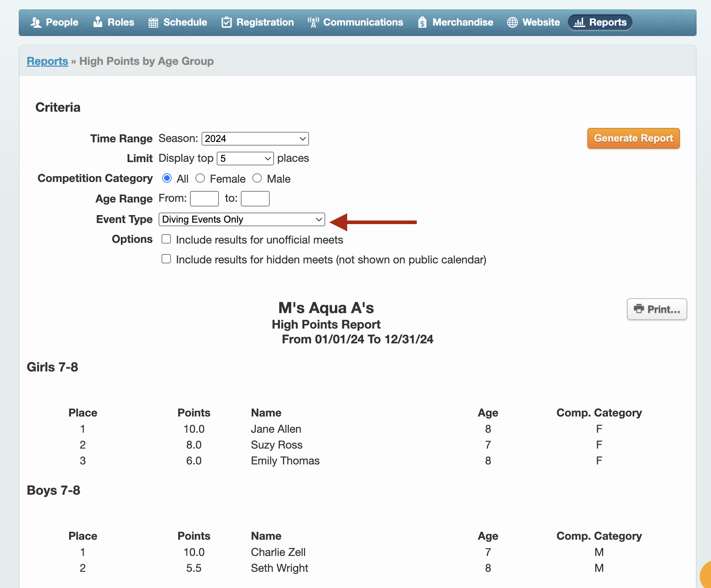The image size is (711, 588).
Task: Open the Schedule menu
Action: pos(178,22)
